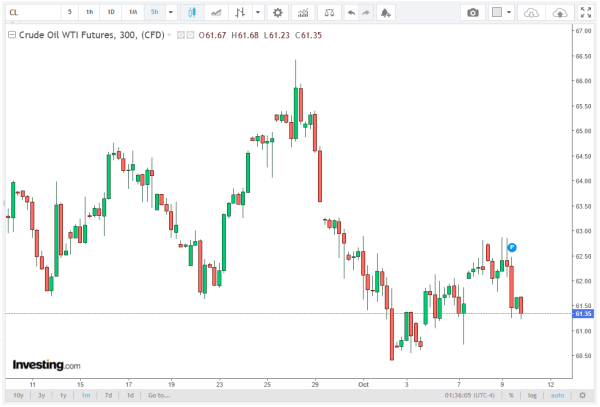The height and width of the screenshot is (407, 600).
Task: Select the 1h interval tab
Action: (90, 13)
